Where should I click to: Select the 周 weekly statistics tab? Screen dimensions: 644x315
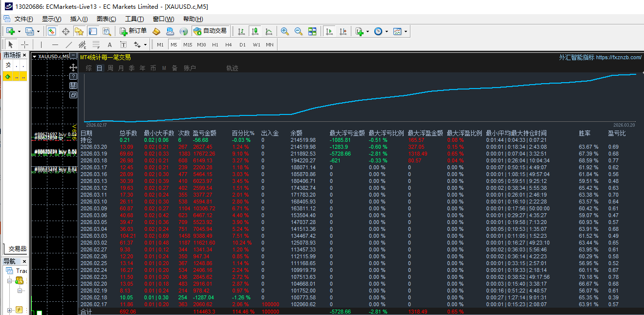coord(110,68)
